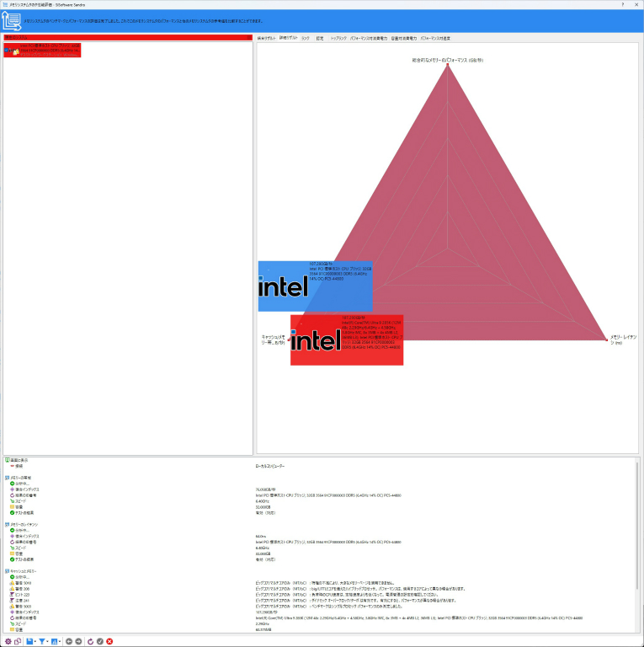Click the hint icon for ヒント 223
This screenshot has width=644, height=647.
pyautogui.click(x=13, y=595)
